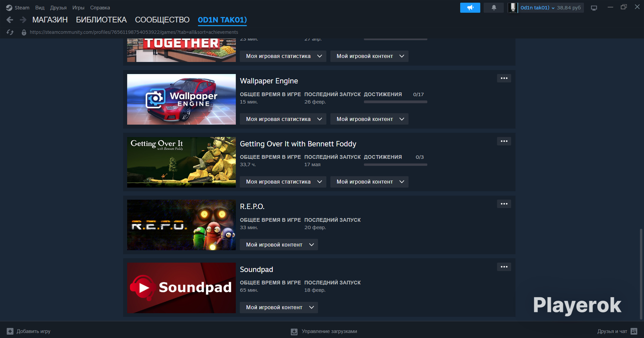Open the Справка menu
This screenshot has height=338, width=644.
100,7
